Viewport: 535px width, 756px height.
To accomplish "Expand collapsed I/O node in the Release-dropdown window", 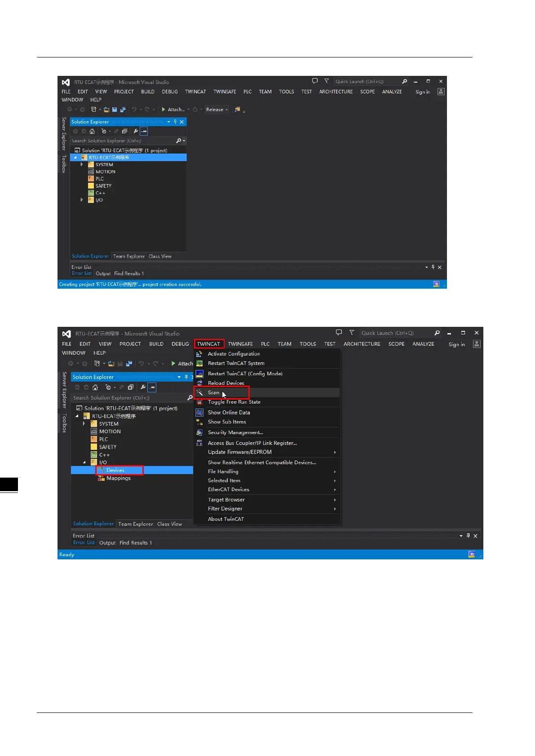I will (x=82, y=200).
